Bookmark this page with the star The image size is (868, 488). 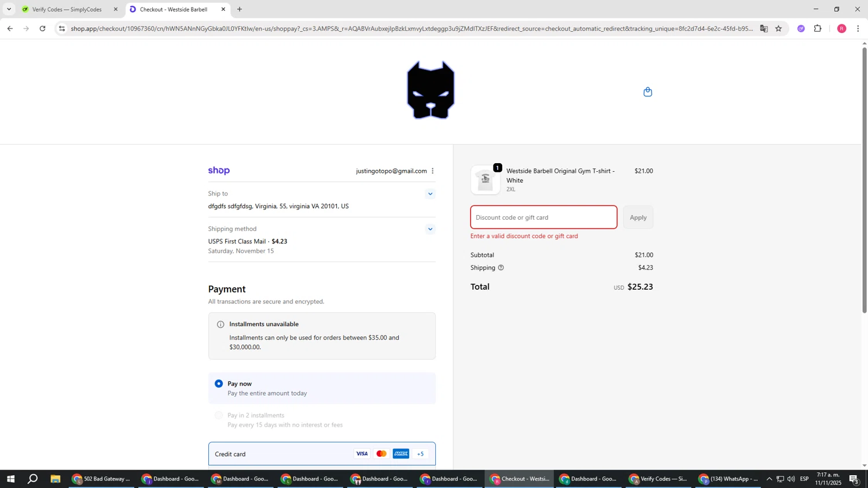(778, 28)
